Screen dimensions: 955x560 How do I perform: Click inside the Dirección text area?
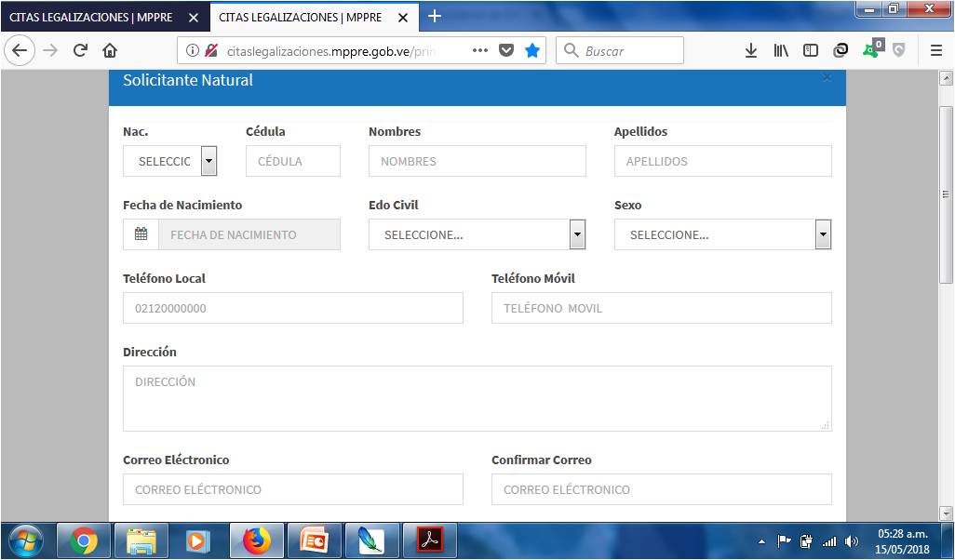tap(477, 399)
